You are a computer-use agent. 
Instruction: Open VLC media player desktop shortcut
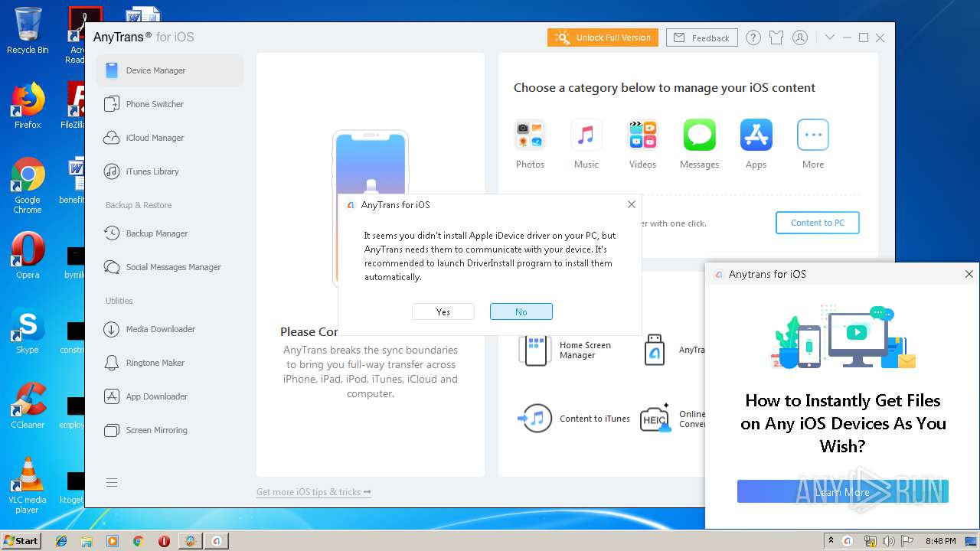28,485
